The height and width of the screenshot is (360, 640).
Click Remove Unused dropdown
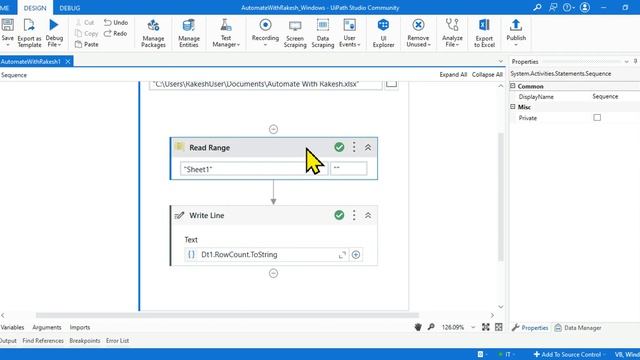point(418,33)
